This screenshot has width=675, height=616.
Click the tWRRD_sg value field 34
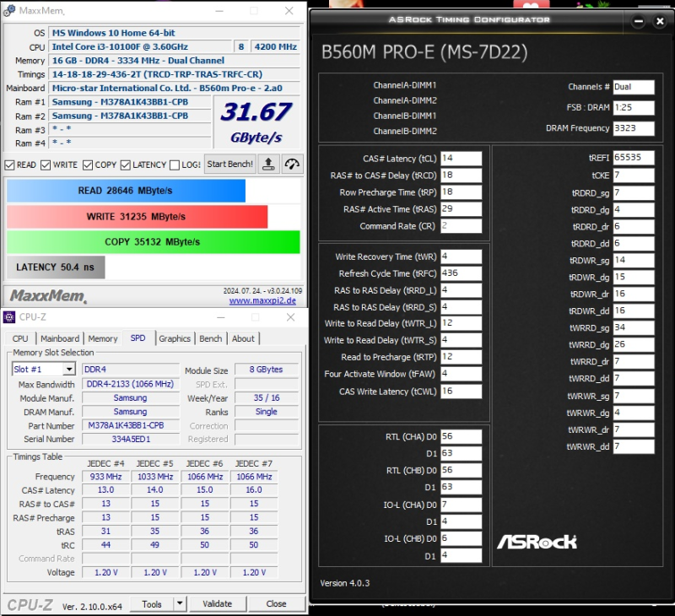click(634, 327)
